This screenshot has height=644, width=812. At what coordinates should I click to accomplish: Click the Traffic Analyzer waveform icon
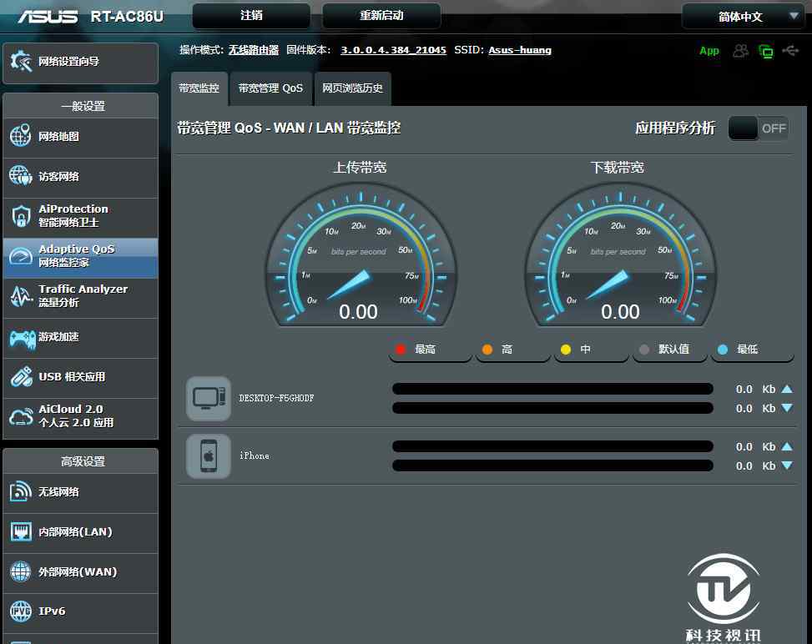(21, 296)
